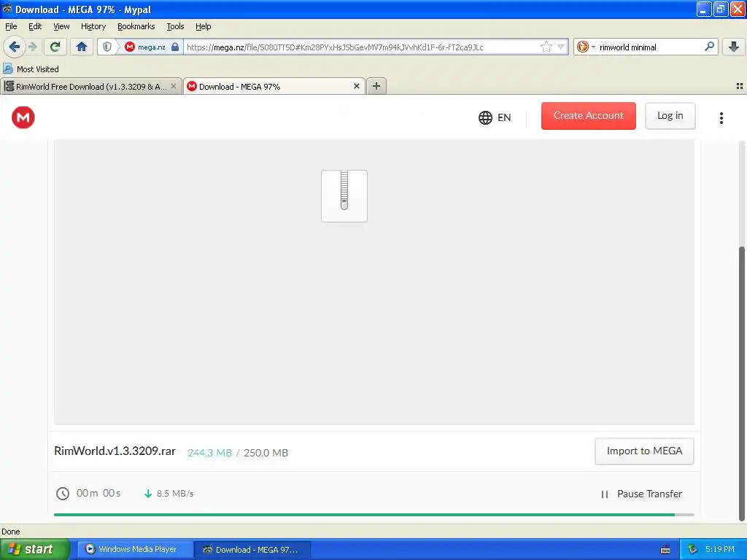Click the forward navigation arrow
Viewport: 747px width, 560px height.
pyautogui.click(x=32, y=47)
